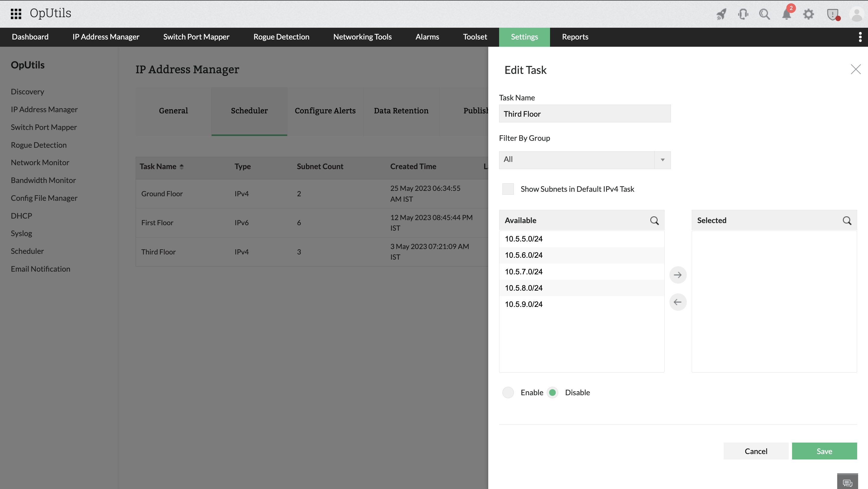Open the headset support icon

[x=743, y=14]
